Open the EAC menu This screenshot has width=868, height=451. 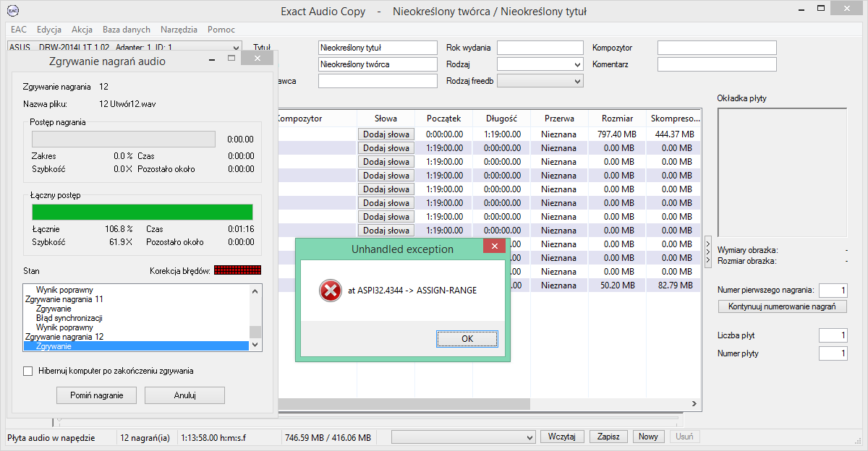tap(19, 30)
